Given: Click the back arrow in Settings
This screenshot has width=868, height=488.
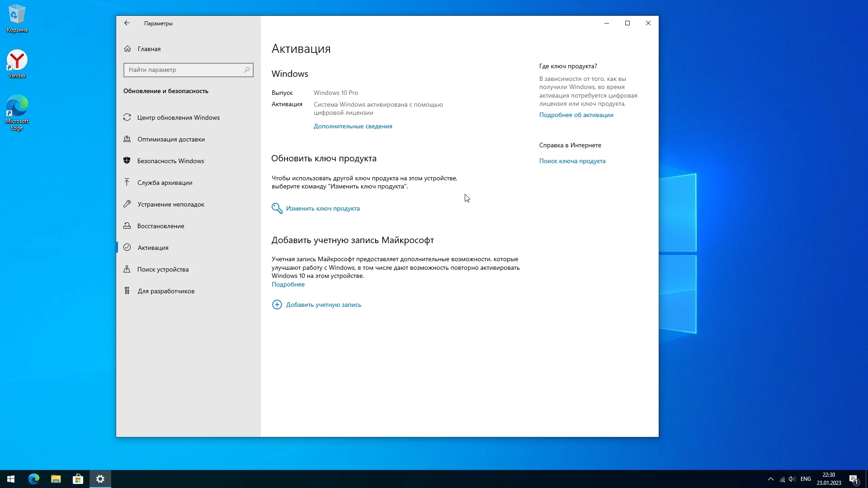Looking at the screenshot, I should pyautogui.click(x=127, y=23).
